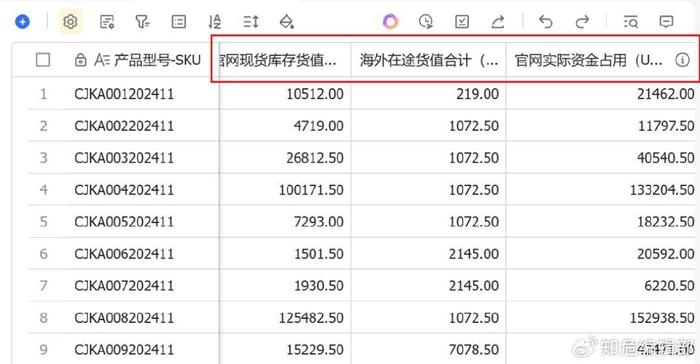The image size is (700, 364).
Task: Click the info icon in the 官网实际资金占用 header
Action: [x=682, y=59]
